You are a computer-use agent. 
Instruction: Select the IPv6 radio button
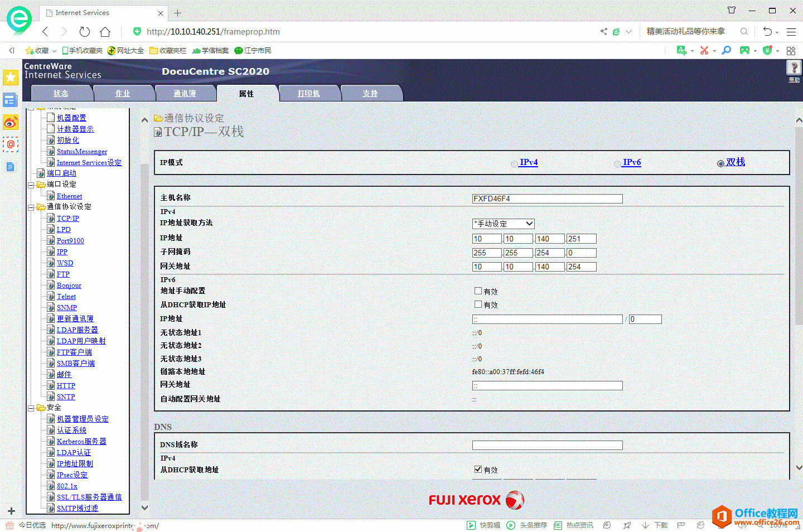(617, 164)
